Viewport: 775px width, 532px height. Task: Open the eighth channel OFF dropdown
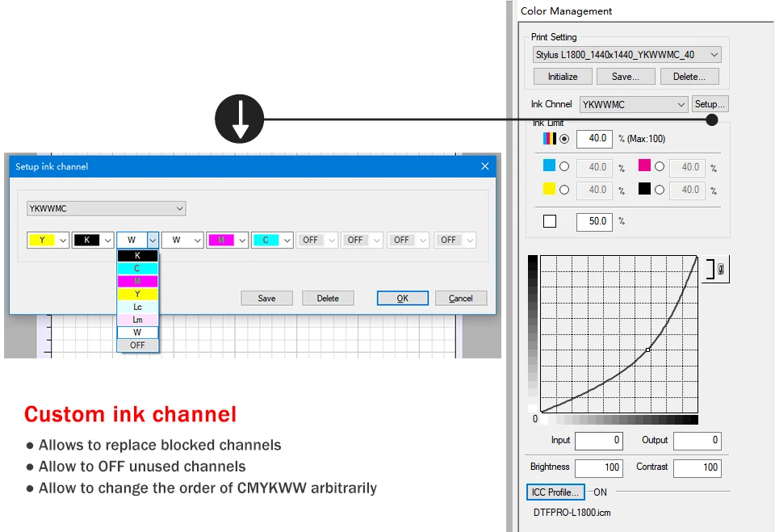[377, 241]
